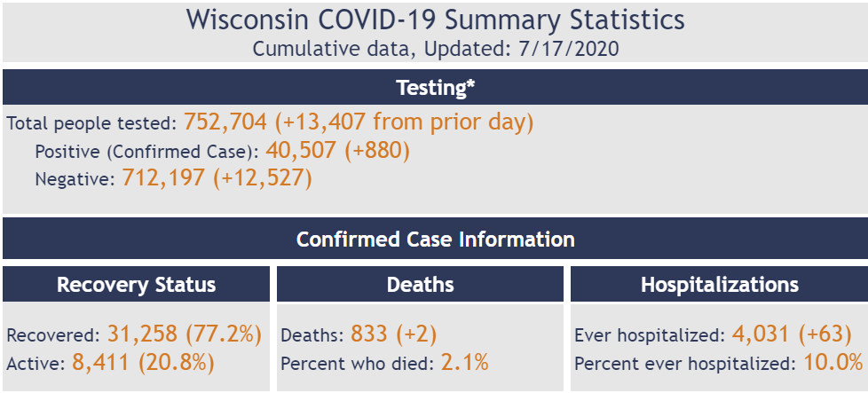Click the Recovered 31,258 (77.2%) figure
Screen dimensions: 868x393
pos(184,334)
